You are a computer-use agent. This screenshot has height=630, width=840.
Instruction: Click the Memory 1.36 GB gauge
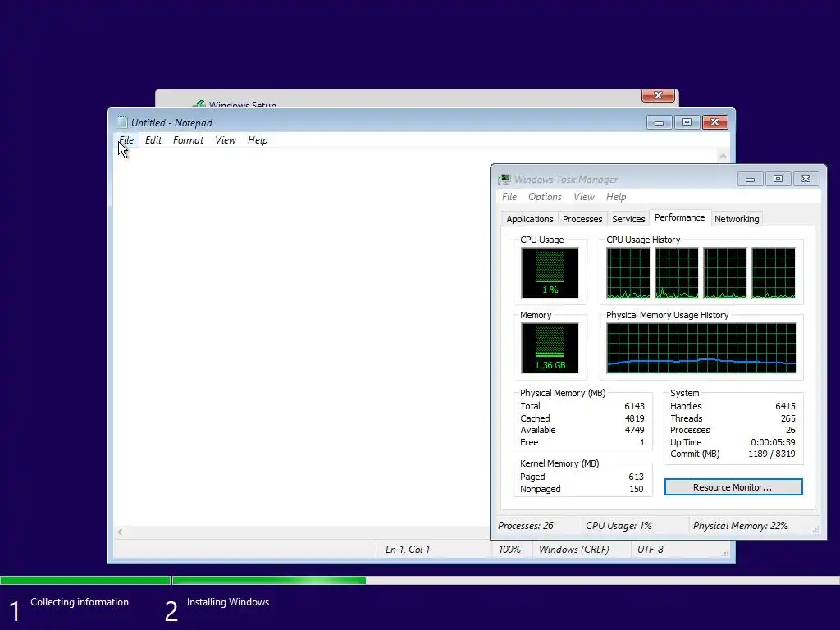pos(550,348)
